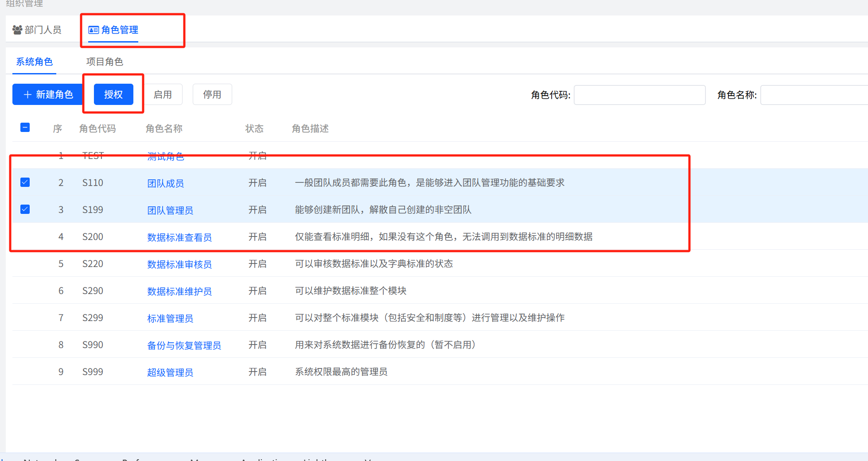Open the 备份与恢复管理员 role link

point(184,345)
